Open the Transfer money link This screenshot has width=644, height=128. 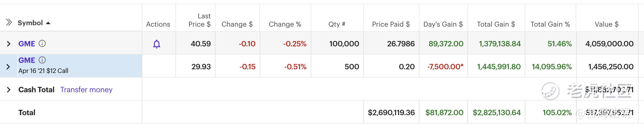coord(86,89)
